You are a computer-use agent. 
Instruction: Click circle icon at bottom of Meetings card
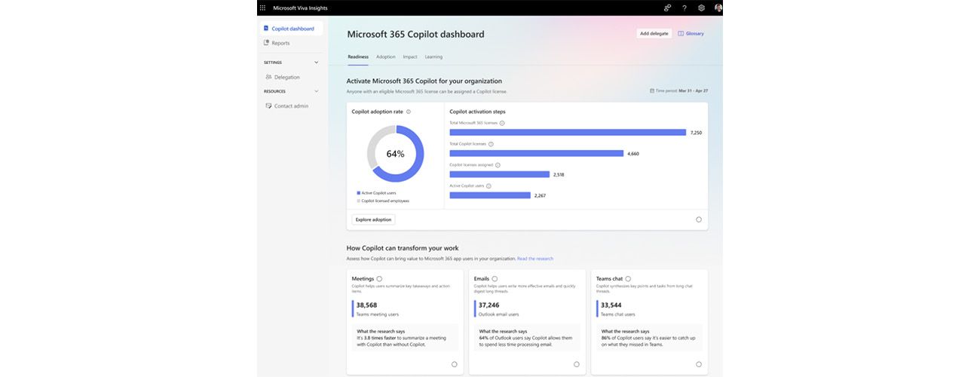[455, 364]
